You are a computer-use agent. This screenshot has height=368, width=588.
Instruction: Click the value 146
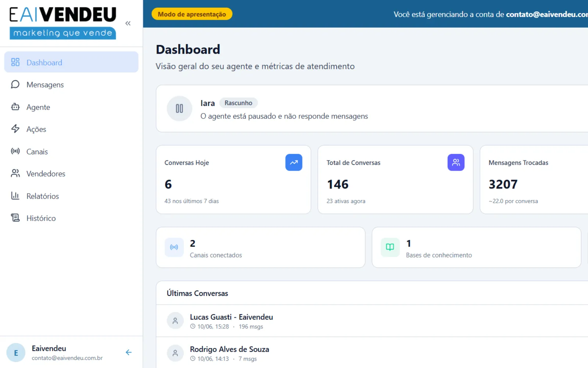pyautogui.click(x=338, y=184)
